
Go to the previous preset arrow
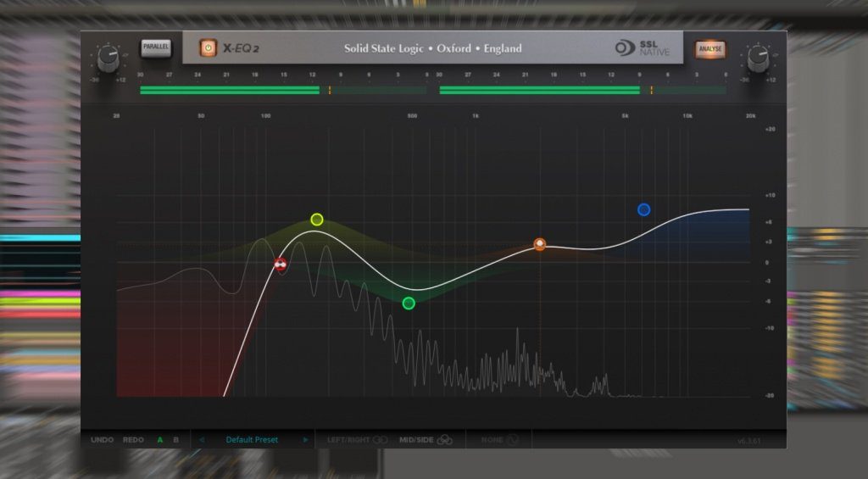[x=202, y=440]
